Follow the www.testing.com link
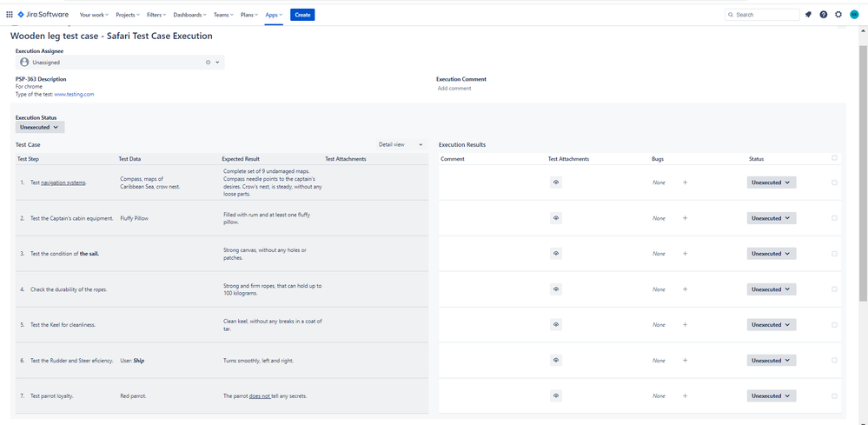 coord(74,94)
